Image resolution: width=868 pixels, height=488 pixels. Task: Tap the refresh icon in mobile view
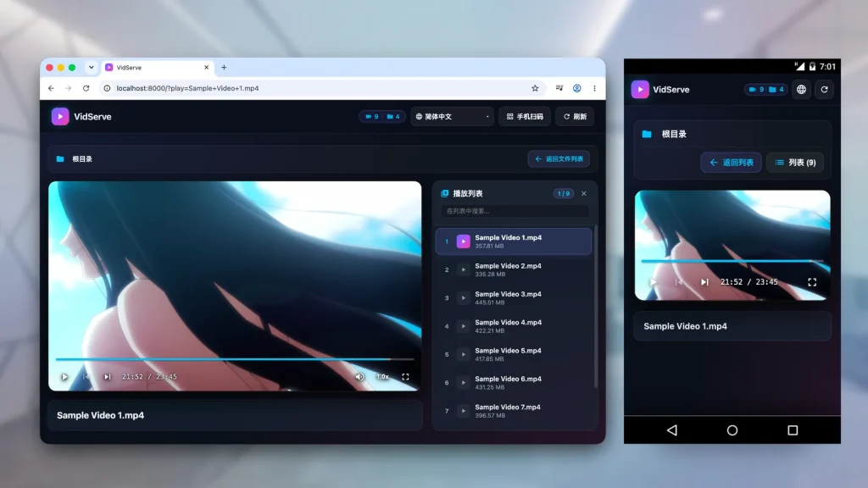click(824, 89)
